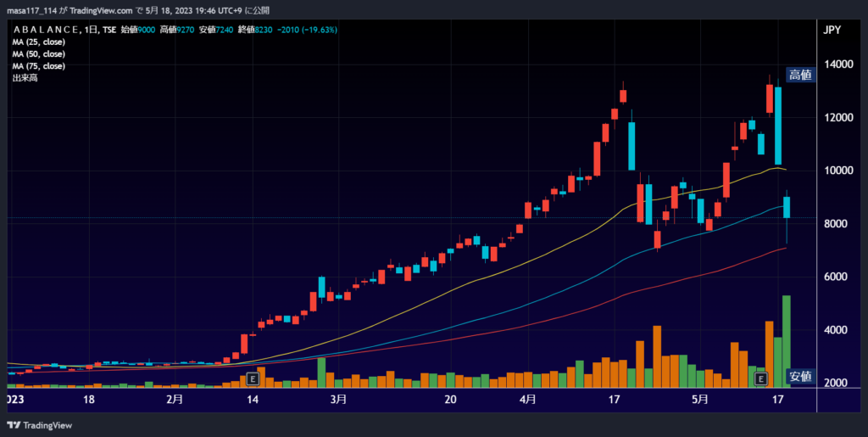The image size is (868, 437).
Task: Click the 14000 price axis label
Action: 837,64
